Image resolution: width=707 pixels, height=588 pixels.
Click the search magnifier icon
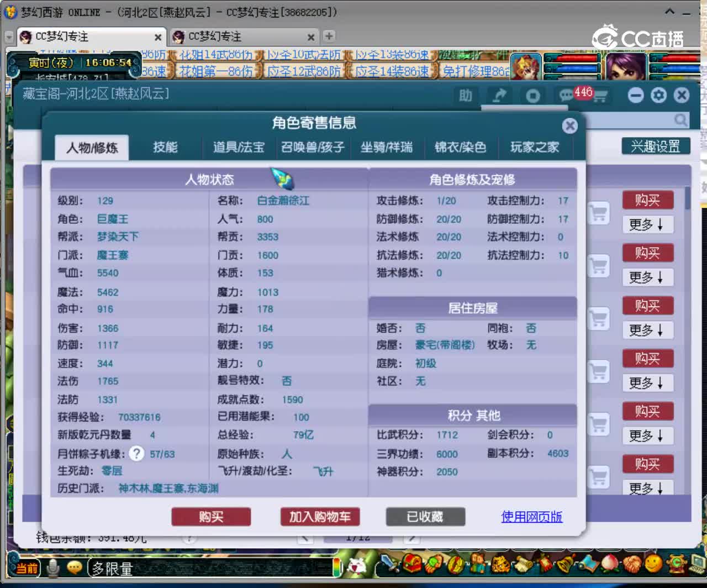click(x=680, y=120)
